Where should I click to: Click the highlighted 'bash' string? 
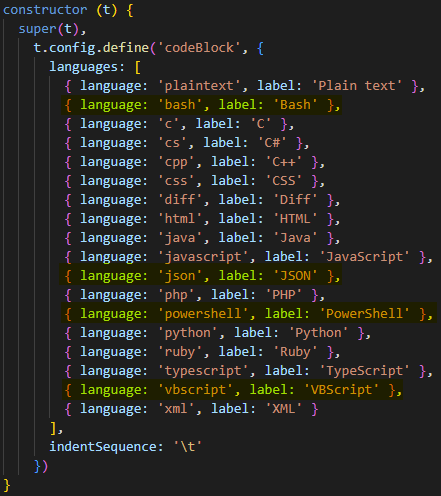[180, 105]
